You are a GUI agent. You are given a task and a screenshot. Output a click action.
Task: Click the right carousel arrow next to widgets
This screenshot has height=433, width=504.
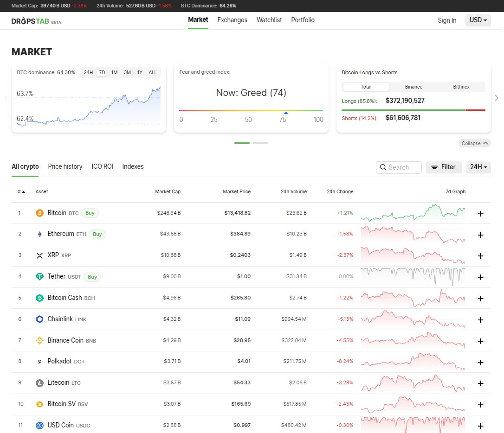coord(497,98)
